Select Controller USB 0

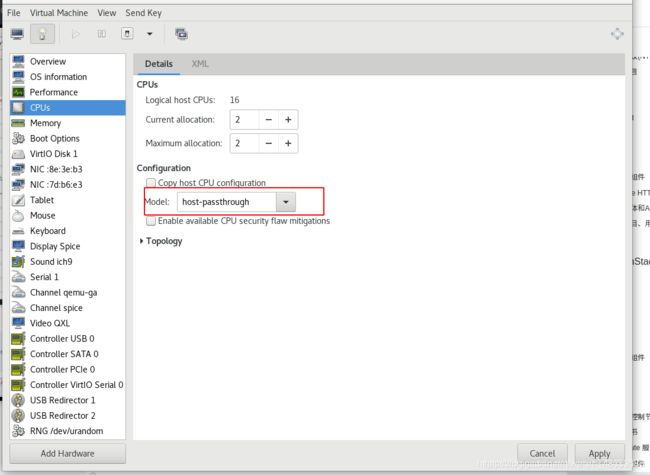68,339
